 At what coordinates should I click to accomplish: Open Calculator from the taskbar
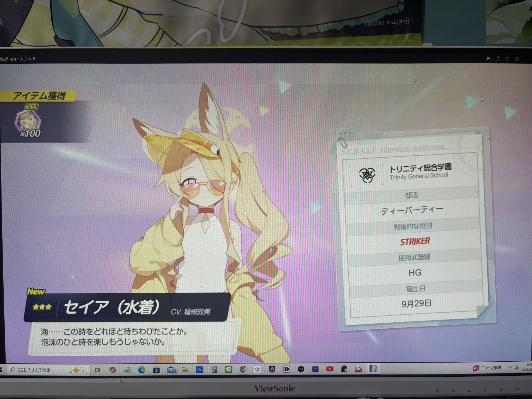[214, 370]
